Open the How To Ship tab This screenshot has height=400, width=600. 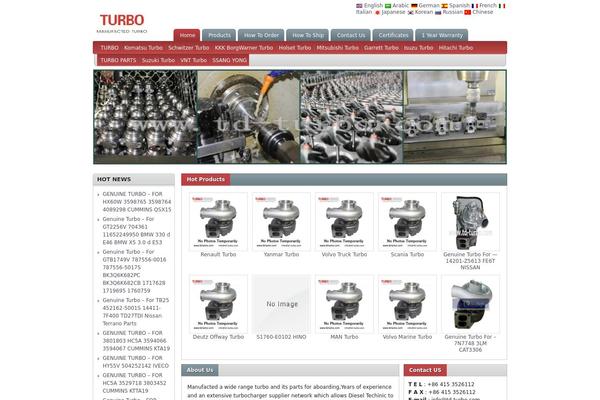[x=308, y=35]
